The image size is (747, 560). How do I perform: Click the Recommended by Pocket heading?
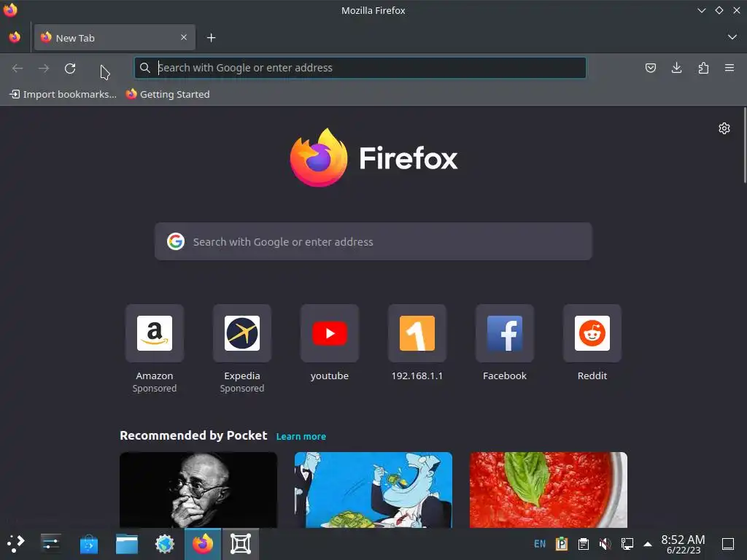(193, 436)
